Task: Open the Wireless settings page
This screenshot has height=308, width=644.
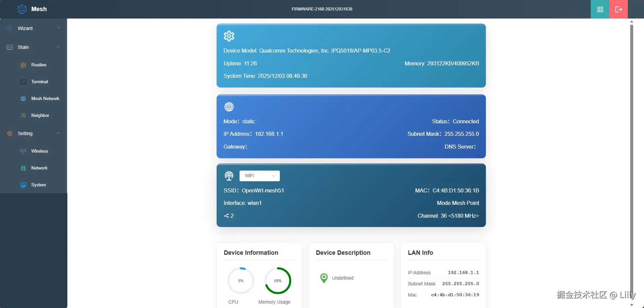Action: pos(34,151)
